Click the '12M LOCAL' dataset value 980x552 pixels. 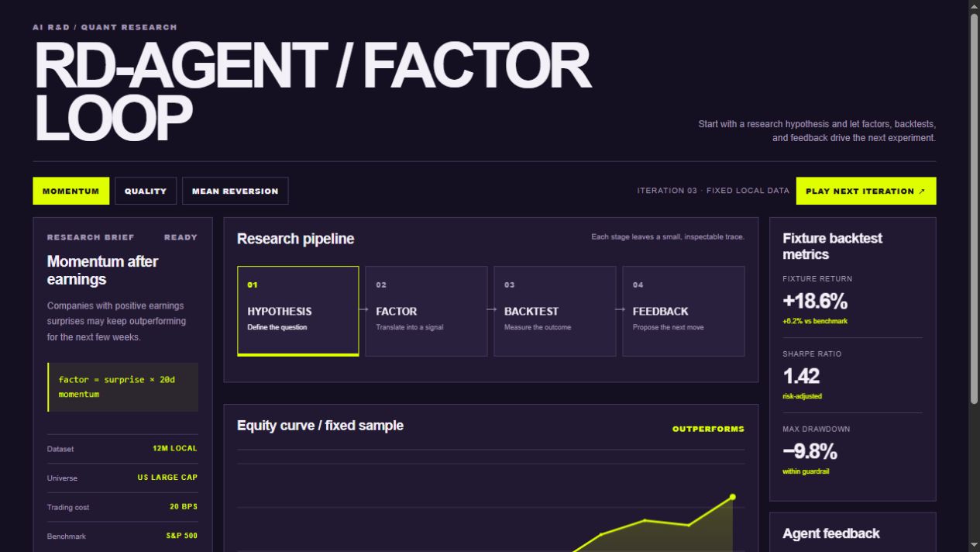[175, 448]
